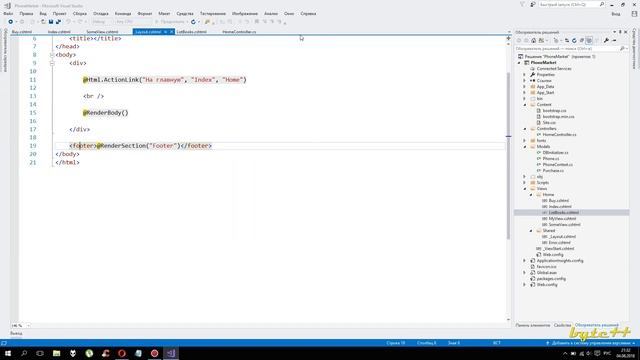Select bootstrap.css in Content folder

[554, 111]
